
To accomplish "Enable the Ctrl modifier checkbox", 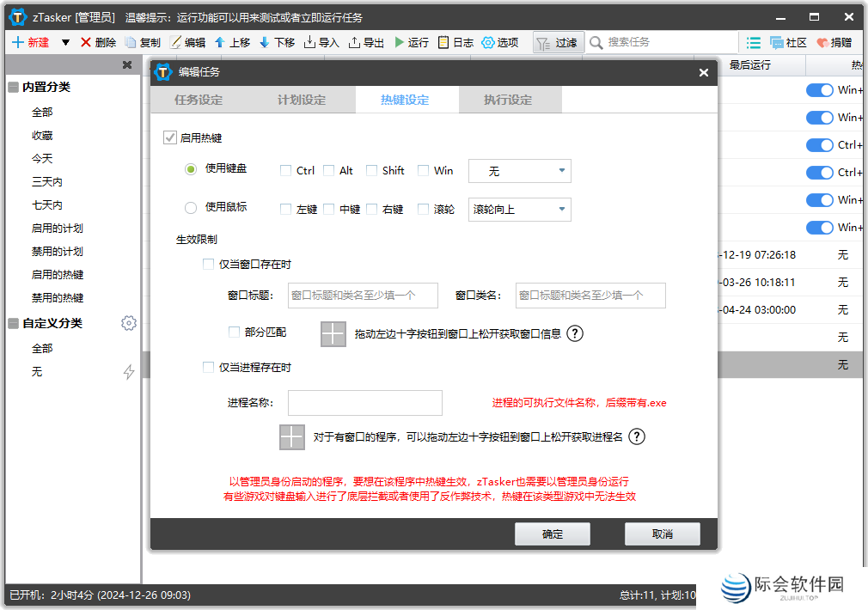I will pos(284,170).
